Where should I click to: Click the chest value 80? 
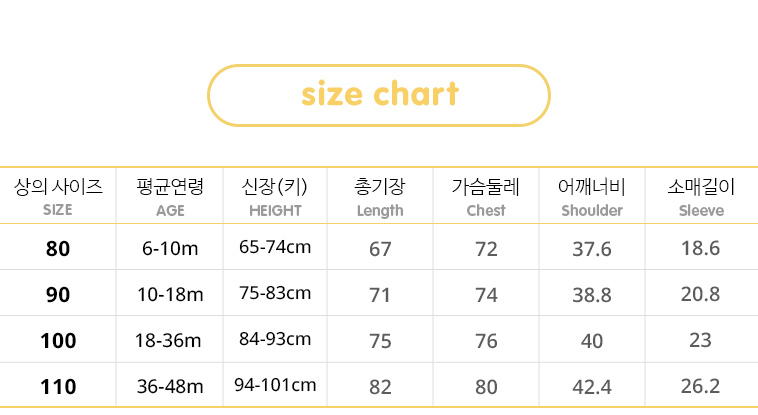(486, 387)
